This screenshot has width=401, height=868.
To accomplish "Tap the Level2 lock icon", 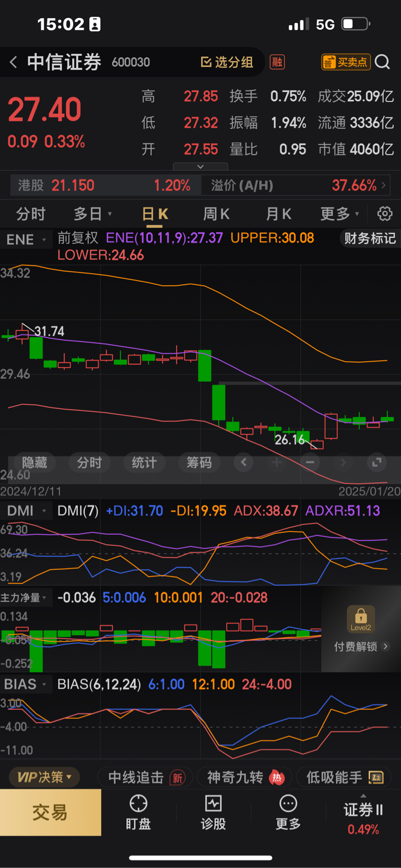I will (x=361, y=619).
